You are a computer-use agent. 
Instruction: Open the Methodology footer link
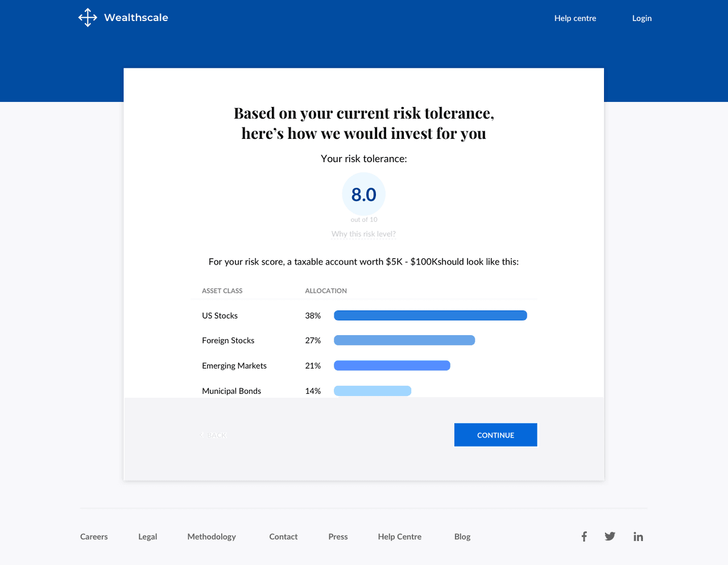[212, 536]
